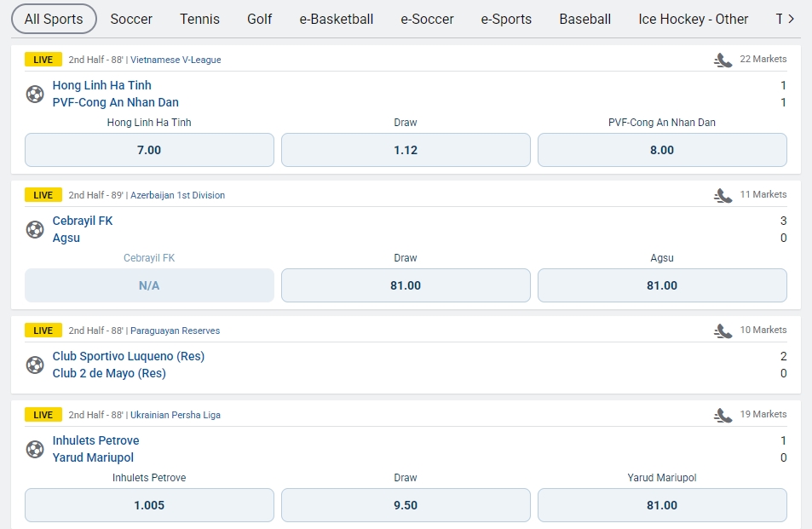Open the Tennis sports tab

pyautogui.click(x=199, y=18)
